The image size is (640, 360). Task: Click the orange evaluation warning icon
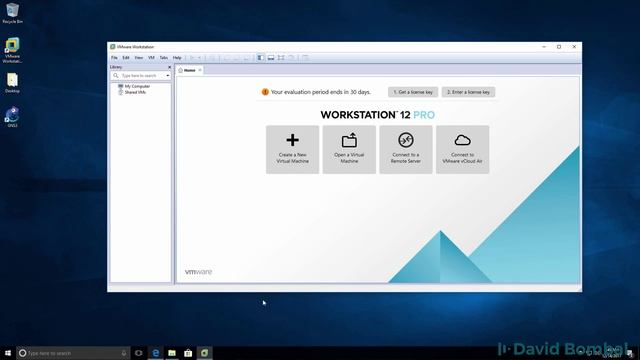coord(265,92)
